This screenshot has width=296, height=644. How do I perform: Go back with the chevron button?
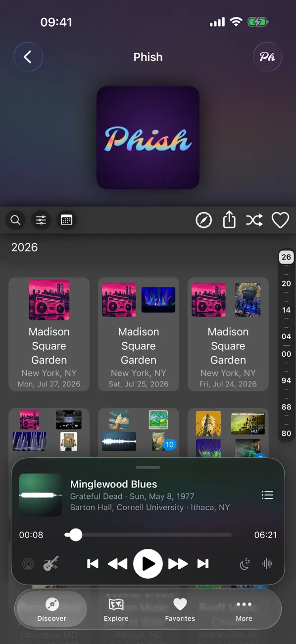click(x=28, y=57)
